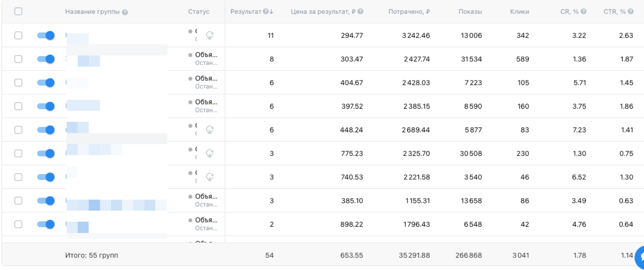Select checkbox for row with 898.22 price
Screen dimensions: 644x270
19,224
